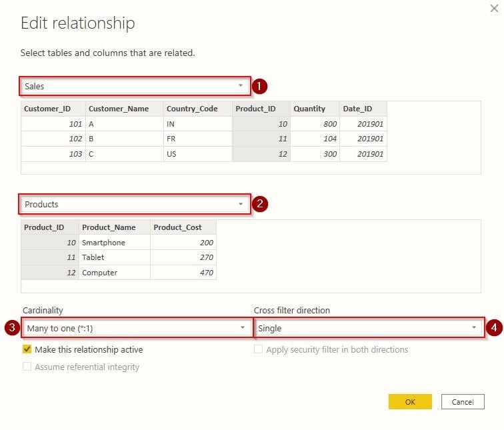504x430 pixels.
Task: Select Customer_Name column header
Action: point(125,109)
